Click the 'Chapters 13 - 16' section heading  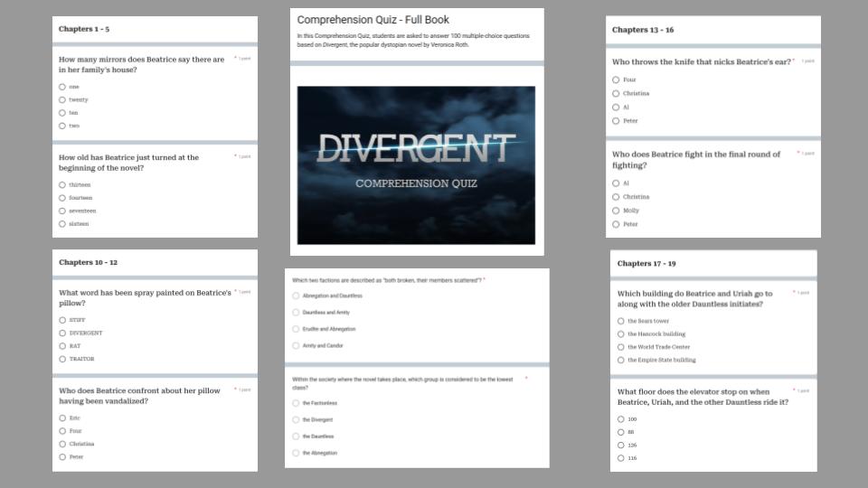[643, 30]
